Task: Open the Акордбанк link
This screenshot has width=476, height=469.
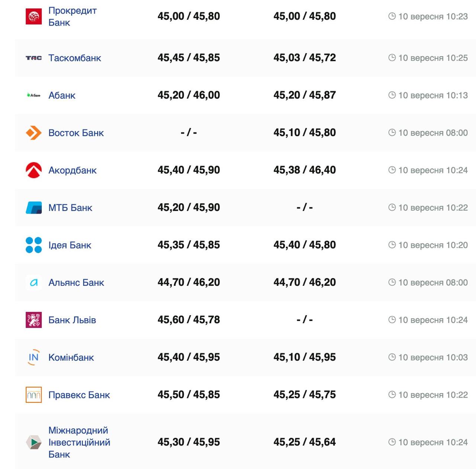Action: [73, 170]
